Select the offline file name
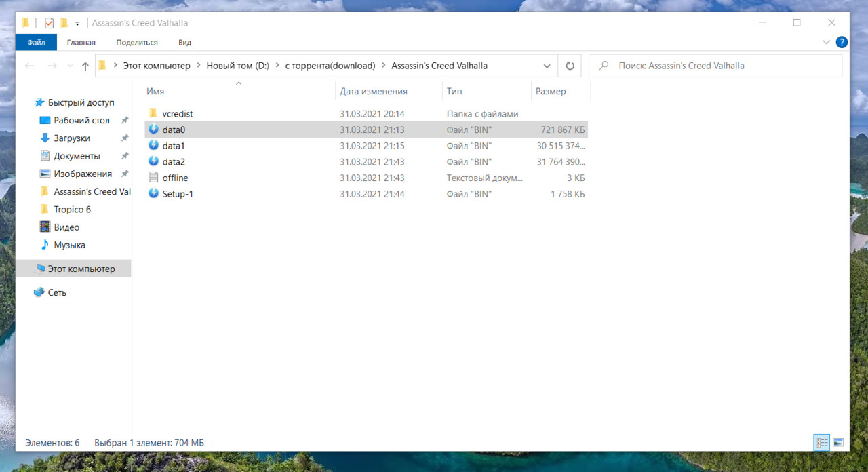 click(x=175, y=178)
